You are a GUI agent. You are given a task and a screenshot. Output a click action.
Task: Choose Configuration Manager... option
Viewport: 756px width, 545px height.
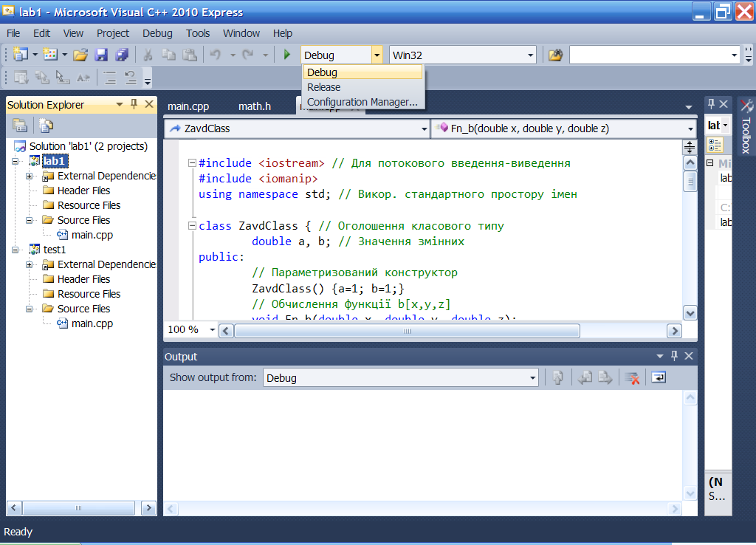point(364,102)
